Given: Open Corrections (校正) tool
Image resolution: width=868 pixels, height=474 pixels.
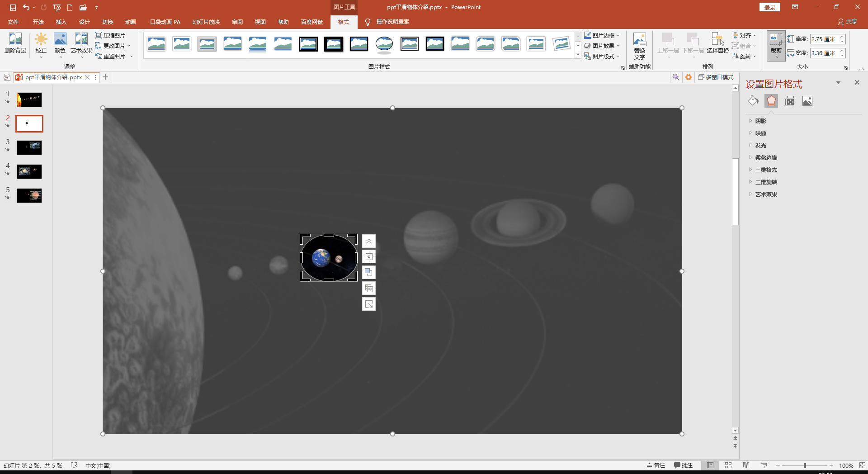Looking at the screenshot, I should (41, 44).
